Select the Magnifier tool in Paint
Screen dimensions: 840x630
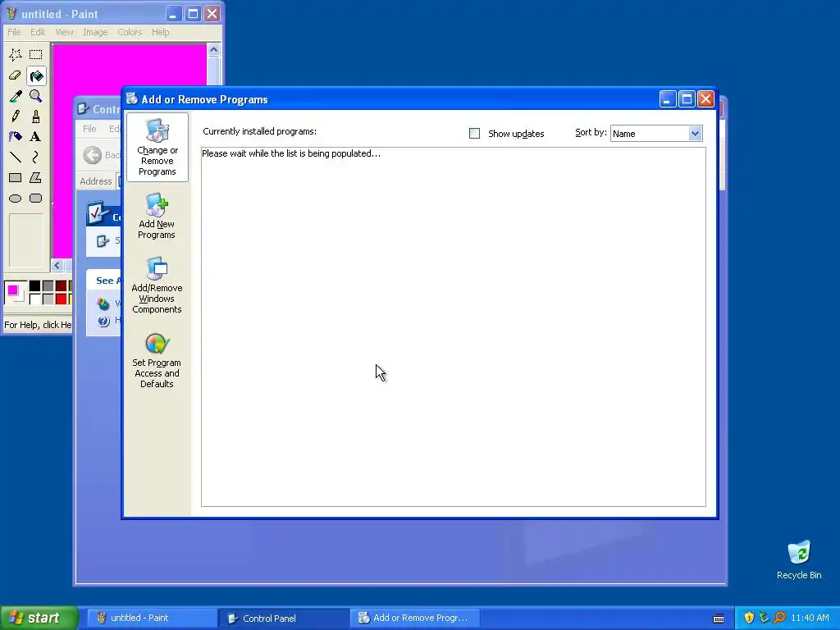[x=36, y=96]
